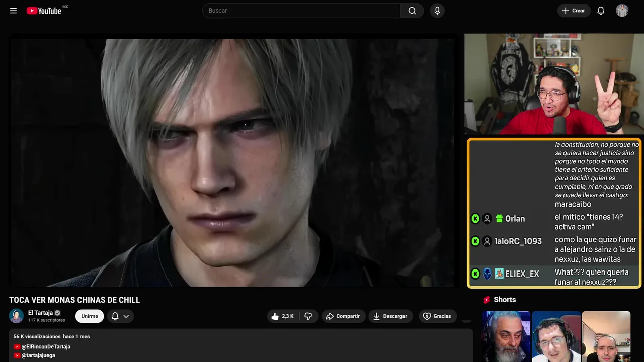
Task: Open El Tartaja channel name link
Action: 40,313
